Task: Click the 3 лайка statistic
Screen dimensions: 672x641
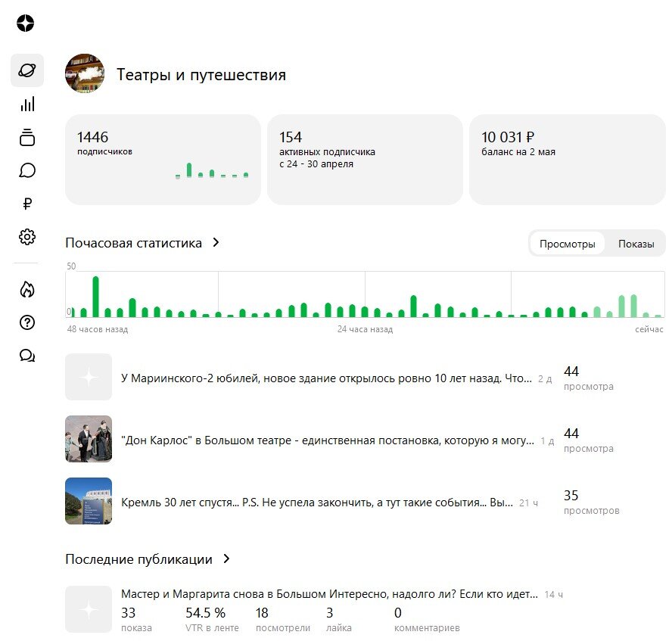Action: pyautogui.click(x=338, y=620)
